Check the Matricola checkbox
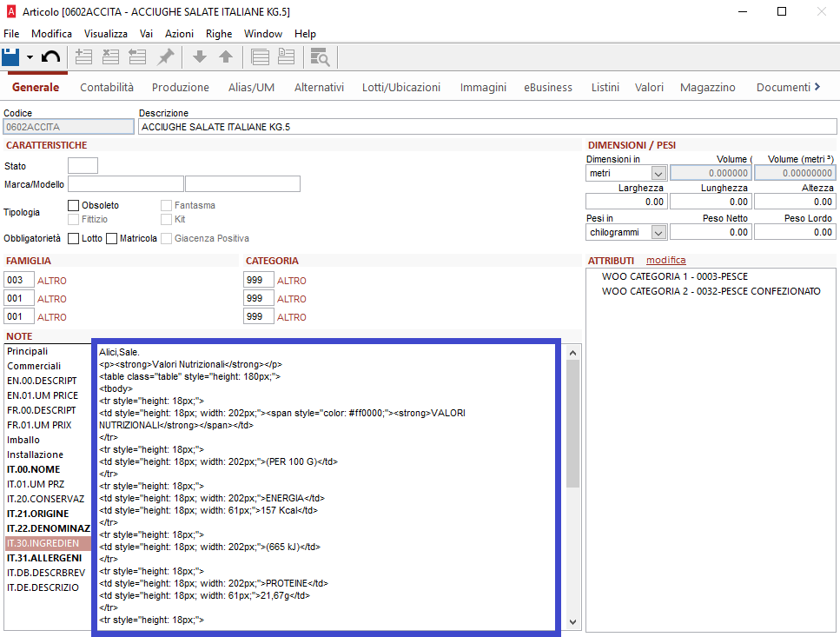Screen dimensions: 840x637 pyautogui.click(x=112, y=238)
